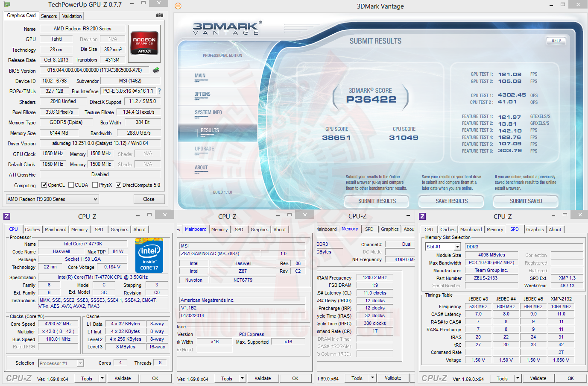Expand the Tools arrow in the CPU-Z Memory window

point(372,378)
